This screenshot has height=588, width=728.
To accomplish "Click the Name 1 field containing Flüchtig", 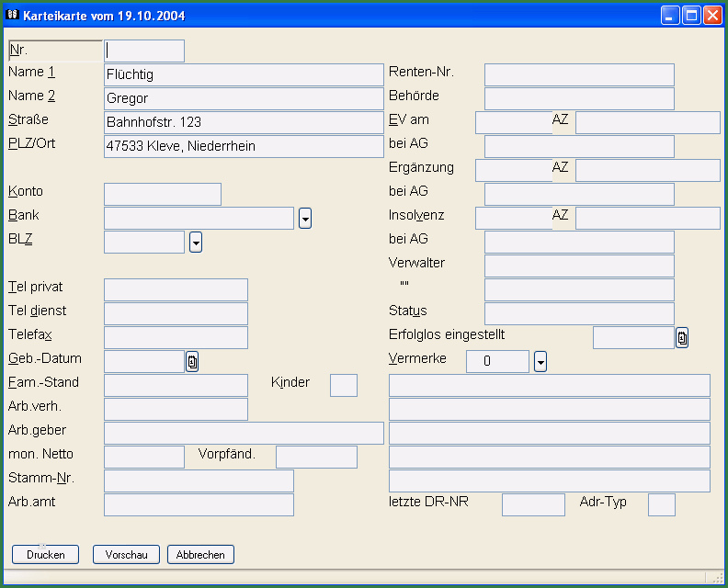I will [244, 74].
